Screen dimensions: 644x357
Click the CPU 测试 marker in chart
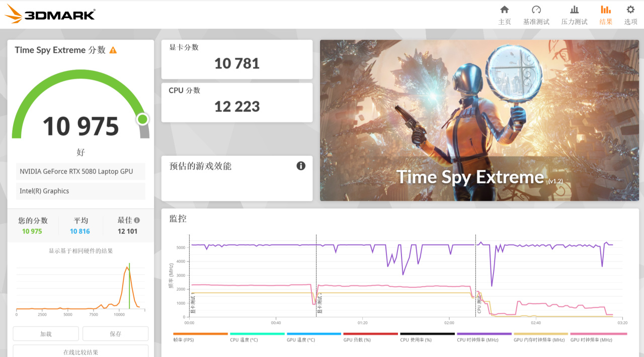pyautogui.click(x=479, y=304)
